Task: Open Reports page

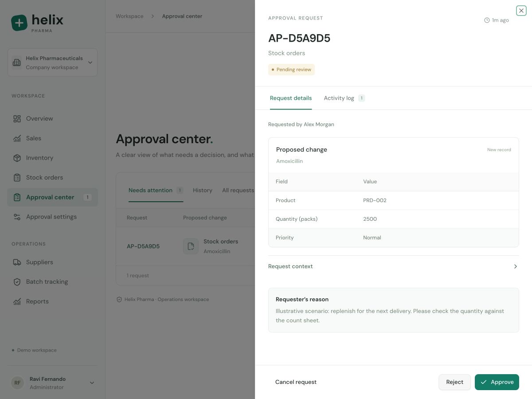Action: tap(52, 301)
